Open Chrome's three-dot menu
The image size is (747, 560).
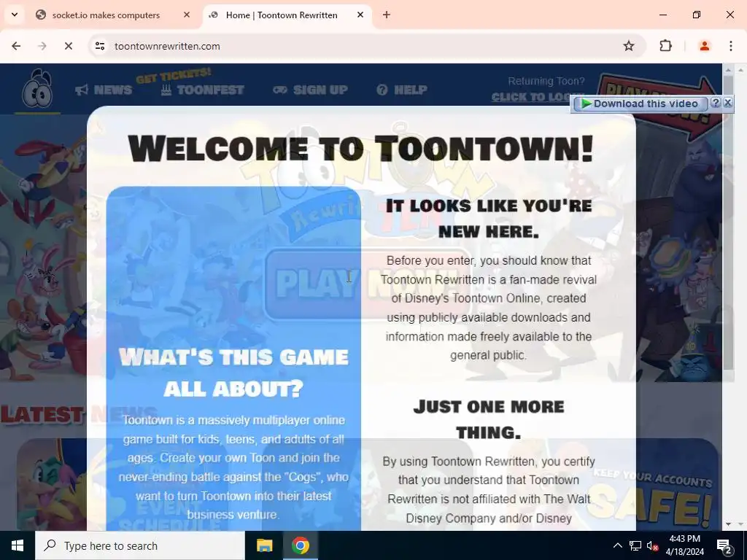point(731,46)
